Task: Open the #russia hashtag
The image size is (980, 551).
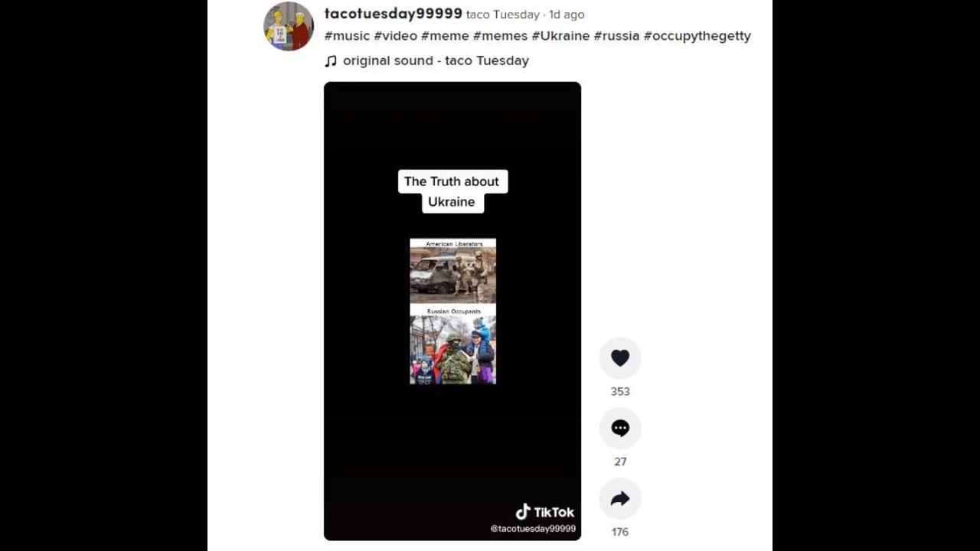Action: click(616, 36)
